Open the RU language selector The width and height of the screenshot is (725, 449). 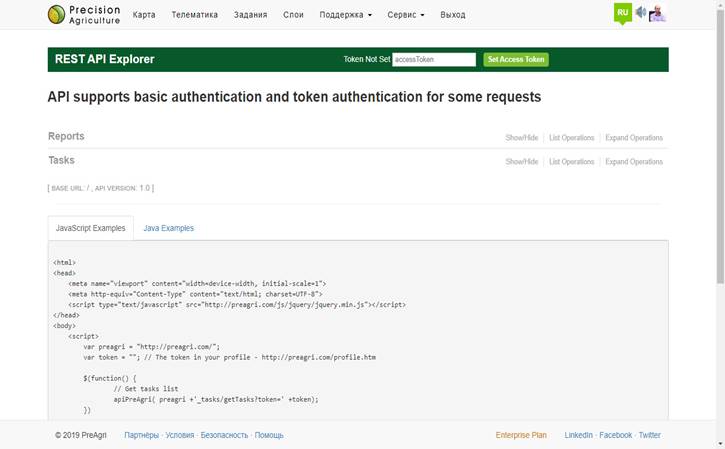coord(622,13)
